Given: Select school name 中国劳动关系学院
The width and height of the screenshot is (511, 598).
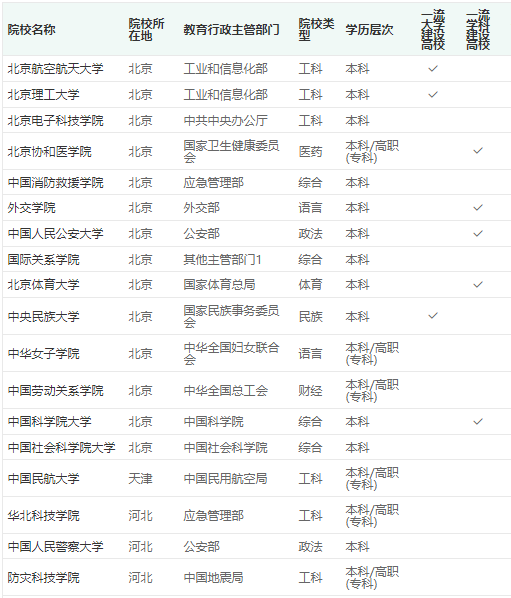Looking at the screenshot, I should point(56,390).
